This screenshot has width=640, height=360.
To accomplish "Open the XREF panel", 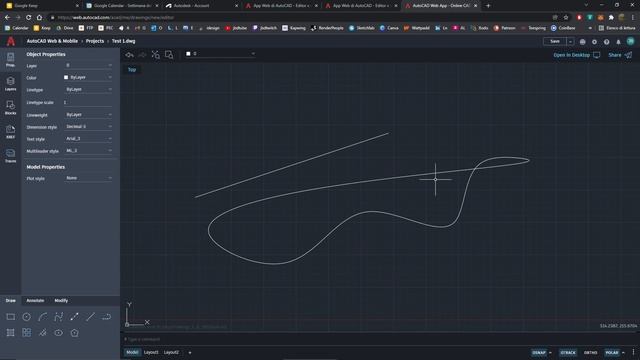I will pyautogui.click(x=11, y=132).
